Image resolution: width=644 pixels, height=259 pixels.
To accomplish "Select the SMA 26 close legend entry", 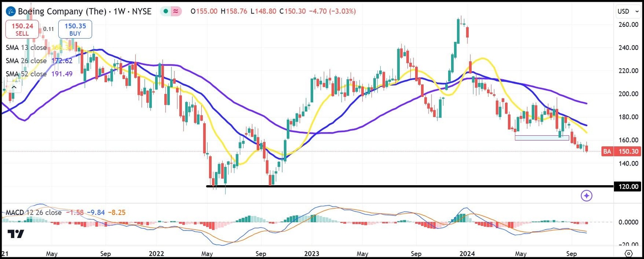I will pyautogui.click(x=26, y=61).
